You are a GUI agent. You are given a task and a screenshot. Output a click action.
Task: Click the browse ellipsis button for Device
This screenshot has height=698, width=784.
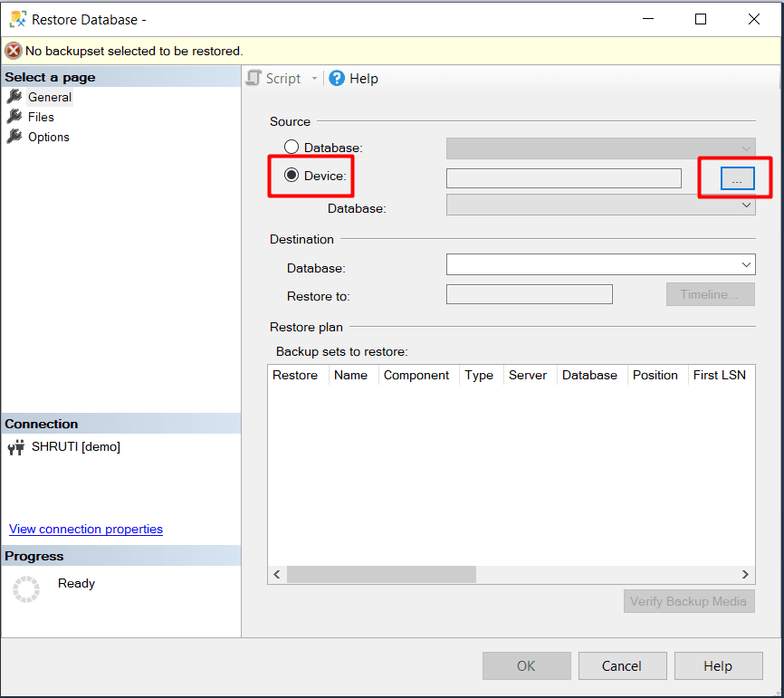click(x=737, y=179)
